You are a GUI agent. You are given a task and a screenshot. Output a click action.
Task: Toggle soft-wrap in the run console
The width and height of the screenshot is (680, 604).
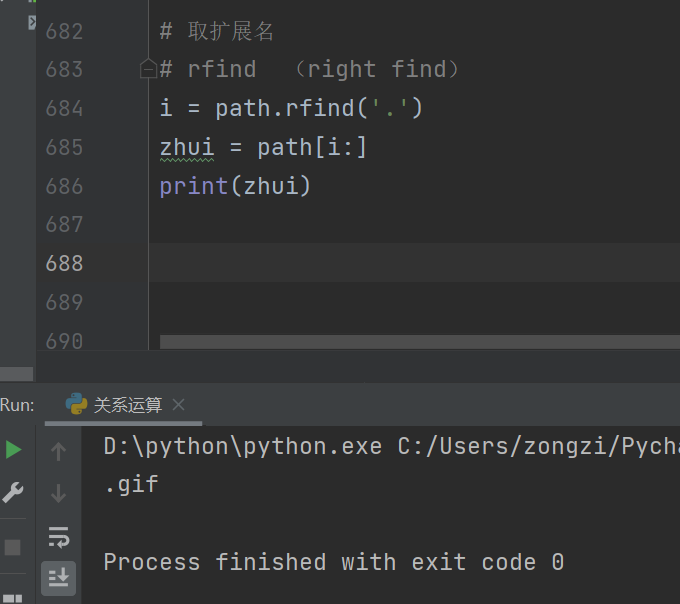pos(58,536)
